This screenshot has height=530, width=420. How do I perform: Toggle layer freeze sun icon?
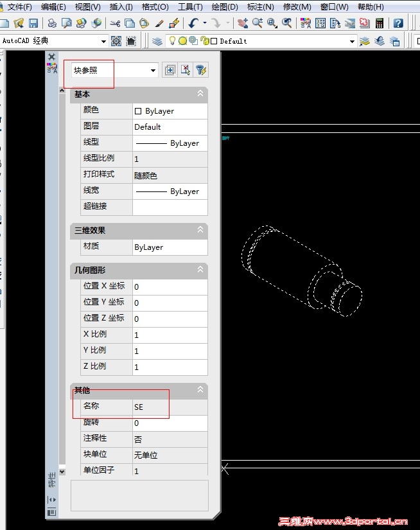coord(182,41)
